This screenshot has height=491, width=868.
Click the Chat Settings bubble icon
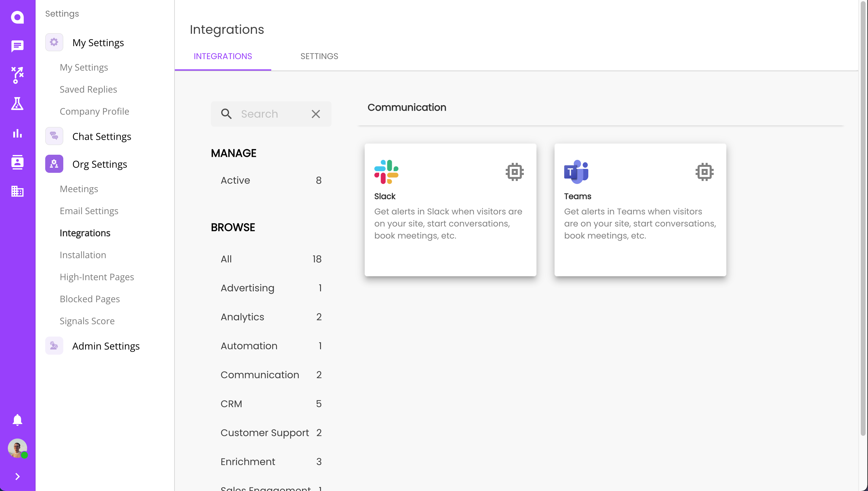(54, 136)
